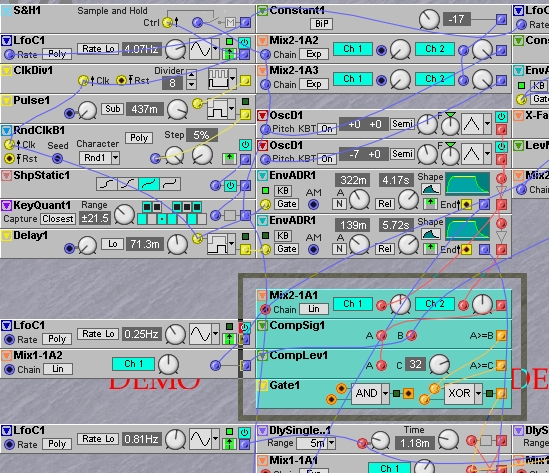Click the CompSig1 A input connector
Viewport: 549px width, 473px height.
(x=381, y=335)
